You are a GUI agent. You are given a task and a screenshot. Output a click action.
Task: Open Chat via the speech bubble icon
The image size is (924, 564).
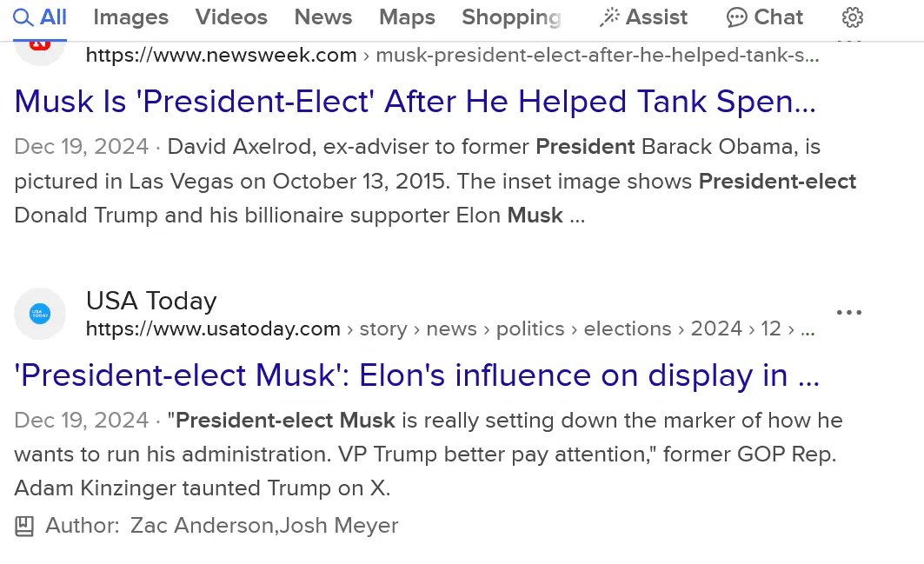pyautogui.click(x=737, y=17)
